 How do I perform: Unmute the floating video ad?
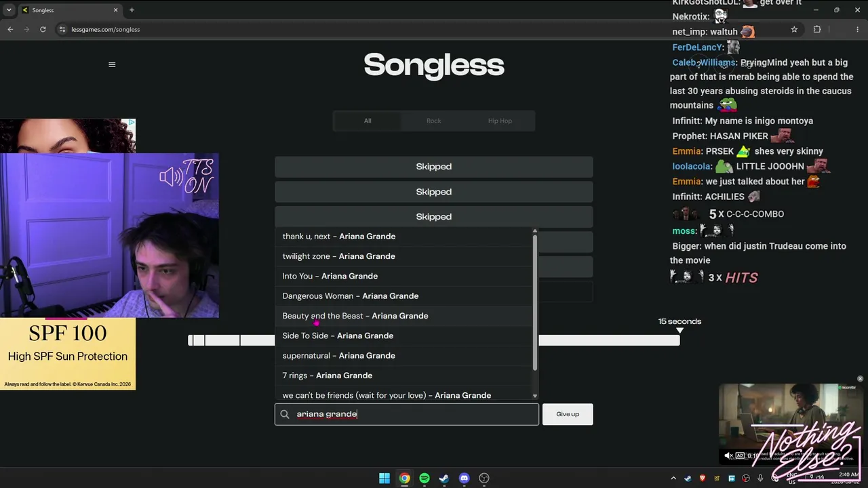coord(729,455)
